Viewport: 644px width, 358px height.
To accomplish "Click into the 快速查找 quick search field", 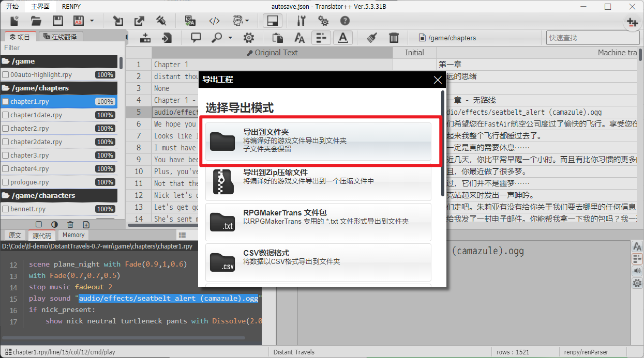I will pyautogui.click(x=593, y=38).
